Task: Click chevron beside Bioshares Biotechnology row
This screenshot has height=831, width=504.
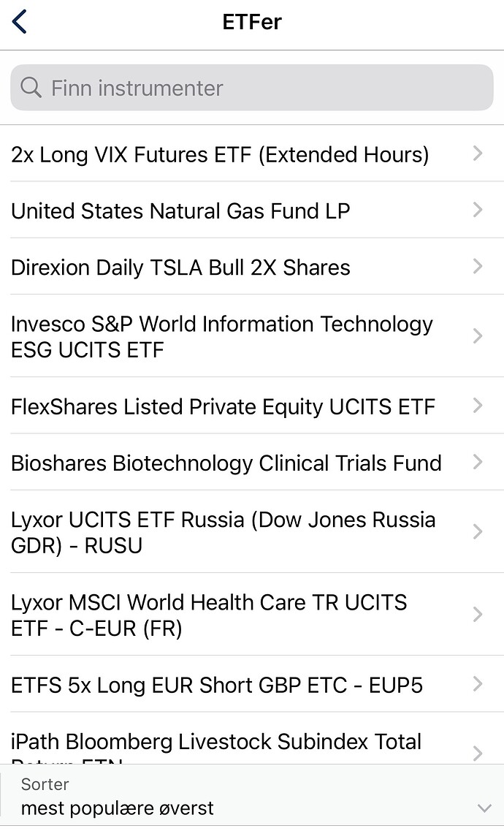Action: (478, 462)
